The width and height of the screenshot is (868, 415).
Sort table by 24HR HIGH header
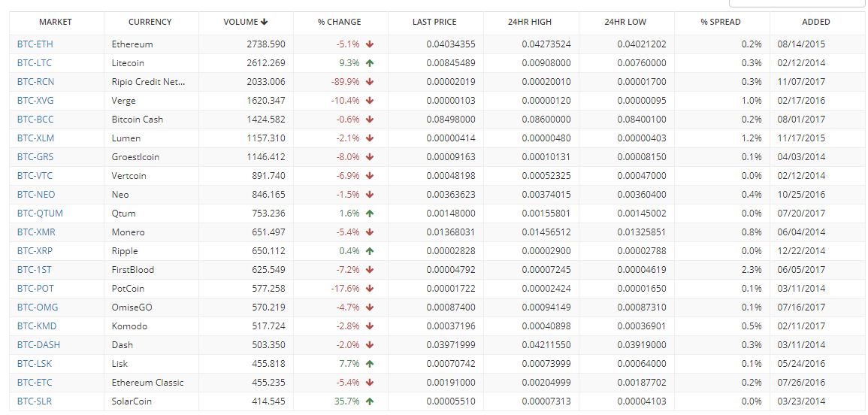point(530,22)
